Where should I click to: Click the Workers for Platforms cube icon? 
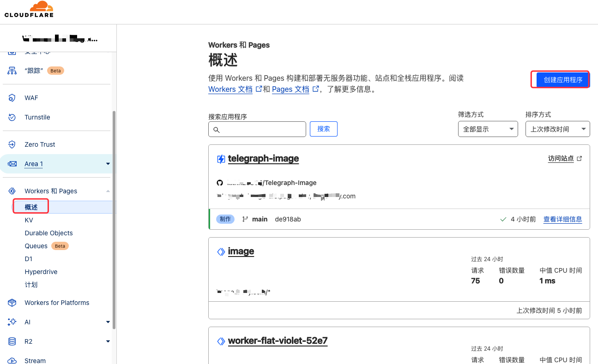(12, 303)
